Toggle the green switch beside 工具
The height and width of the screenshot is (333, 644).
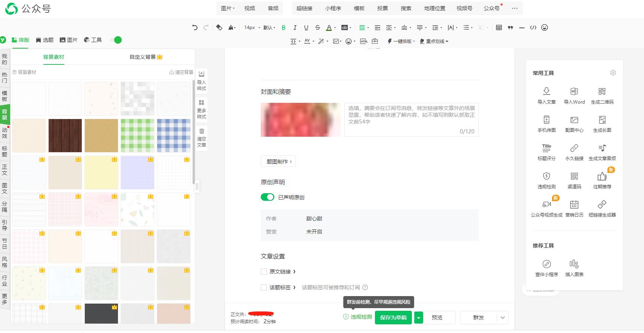[116, 40]
